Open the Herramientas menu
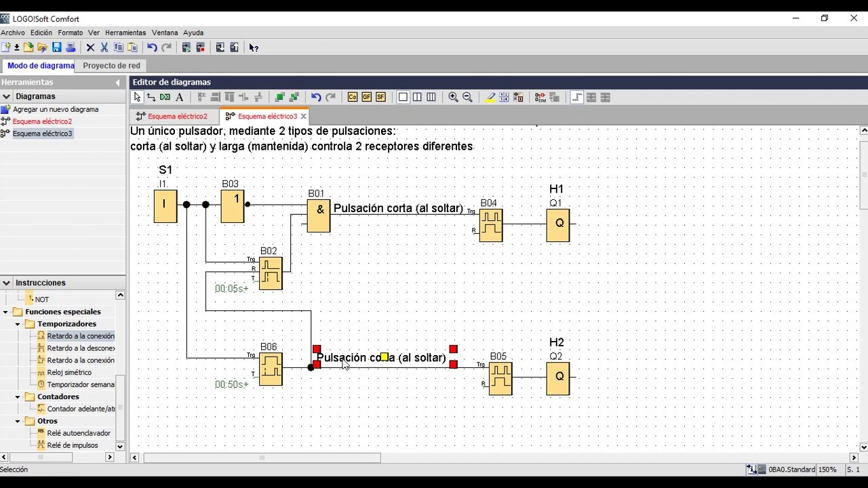Image resolution: width=868 pixels, height=488 pixels. [125, 33]
